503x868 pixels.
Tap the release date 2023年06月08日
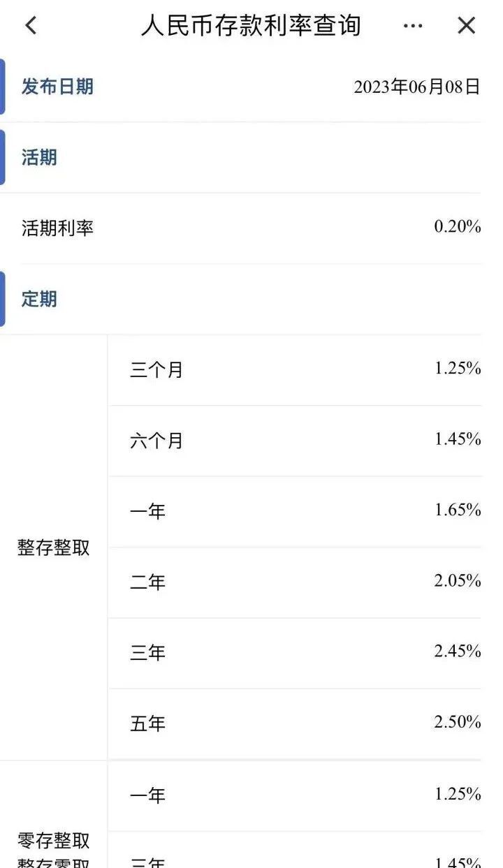click(416, 87)
